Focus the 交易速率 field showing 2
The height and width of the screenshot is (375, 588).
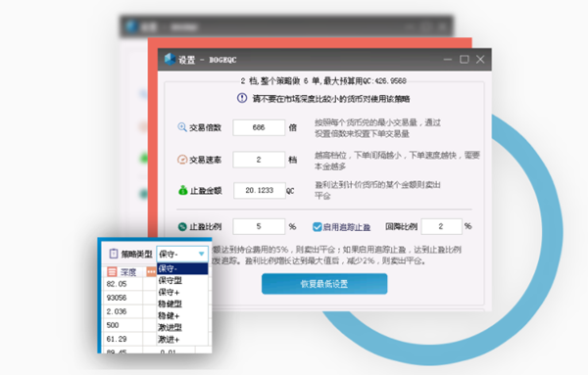(x=259, y=160)
